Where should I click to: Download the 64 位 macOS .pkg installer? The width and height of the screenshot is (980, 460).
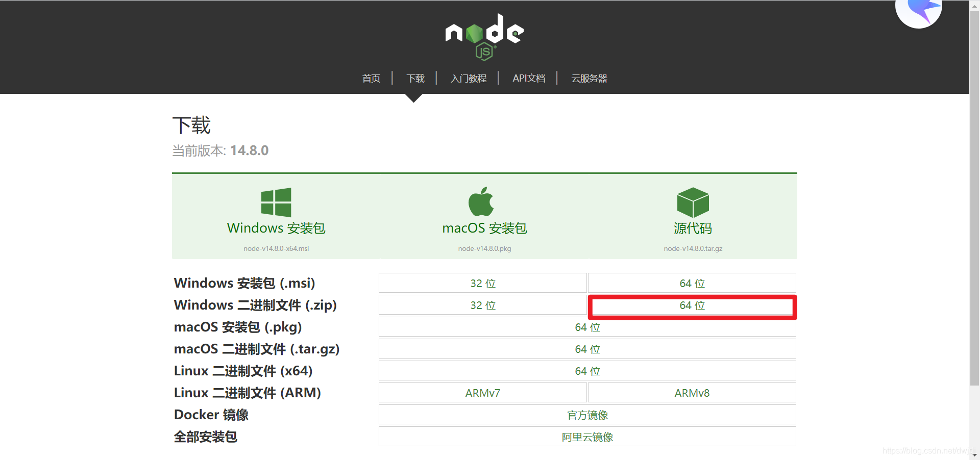click(x=587, y=327)
